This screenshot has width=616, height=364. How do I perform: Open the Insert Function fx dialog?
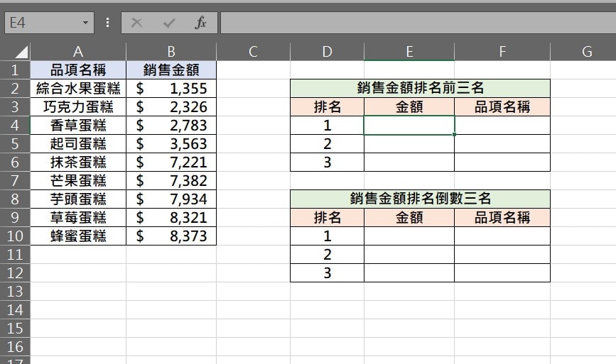200,23
